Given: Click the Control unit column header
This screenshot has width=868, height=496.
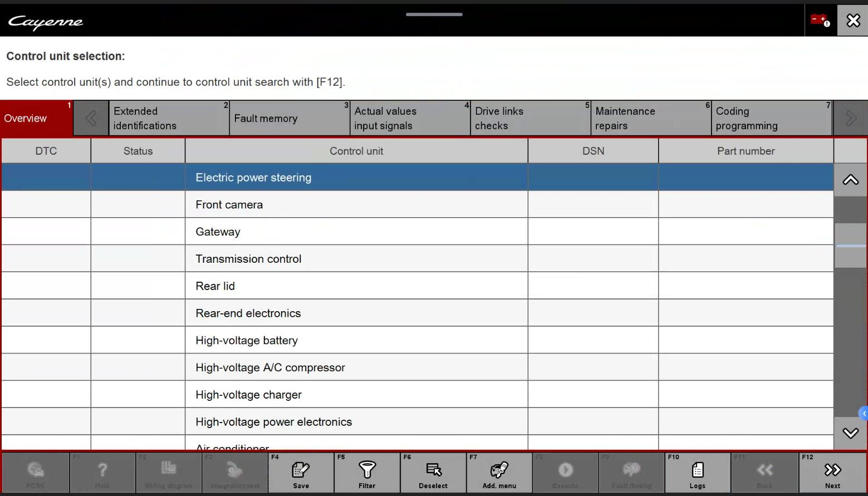Looking at the screenshot, I should click(x=356, y=151).
